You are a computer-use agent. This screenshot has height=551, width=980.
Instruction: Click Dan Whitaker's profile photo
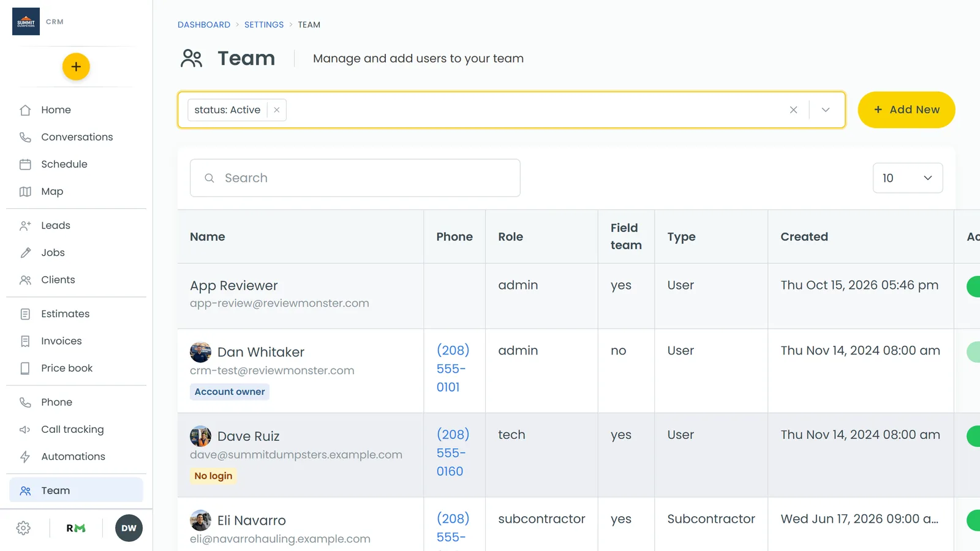click(200, 353)
